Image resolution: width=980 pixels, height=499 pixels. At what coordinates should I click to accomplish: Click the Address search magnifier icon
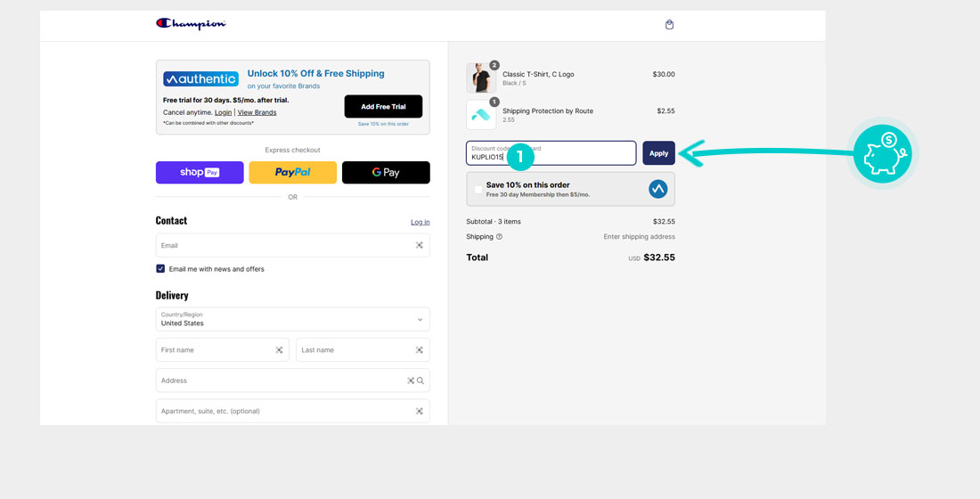click(421, 380)
